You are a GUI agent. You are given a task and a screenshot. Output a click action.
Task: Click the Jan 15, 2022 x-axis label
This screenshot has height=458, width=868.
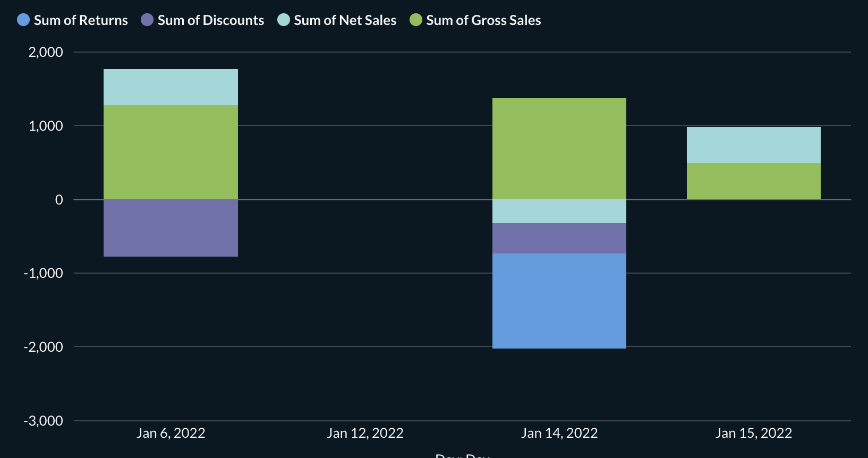coord(753,433)
